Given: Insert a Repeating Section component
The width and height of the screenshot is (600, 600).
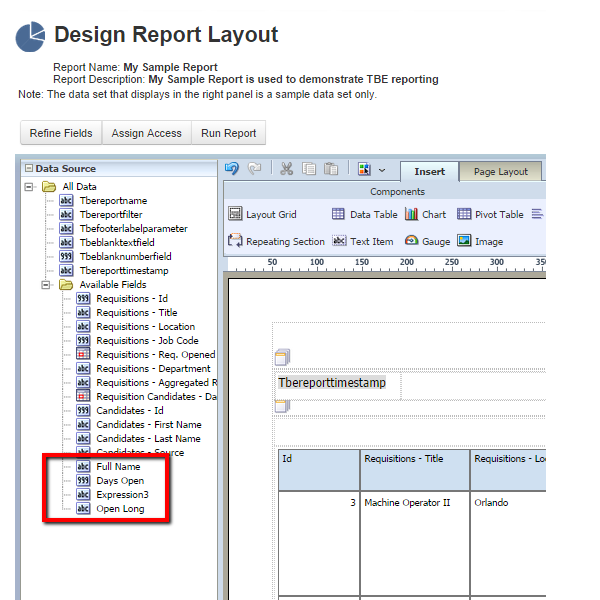Looking at the screenshot, I should coord(276,241).
